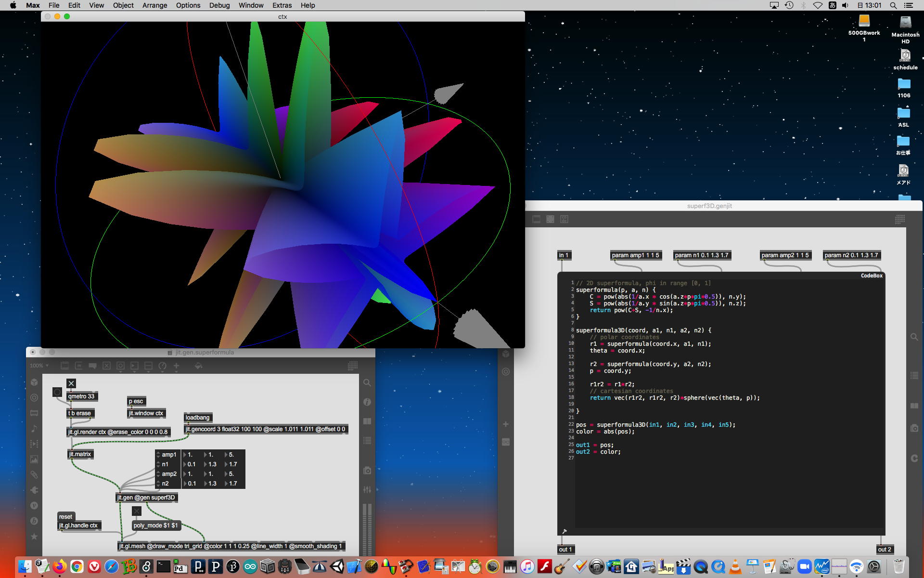Click the reset message box

click(66, 517)
